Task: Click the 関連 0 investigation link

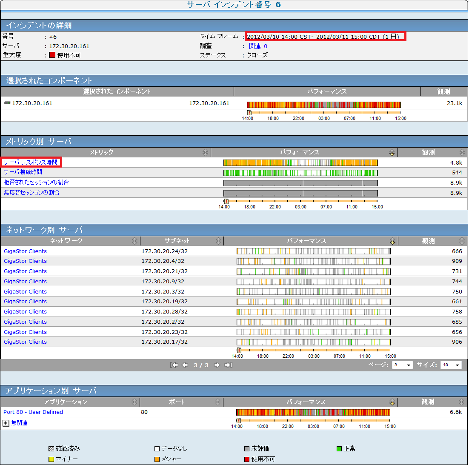Action: [258, 46]
